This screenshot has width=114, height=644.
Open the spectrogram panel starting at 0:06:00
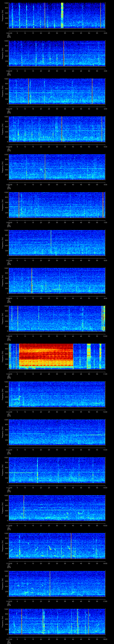point(57,205)
